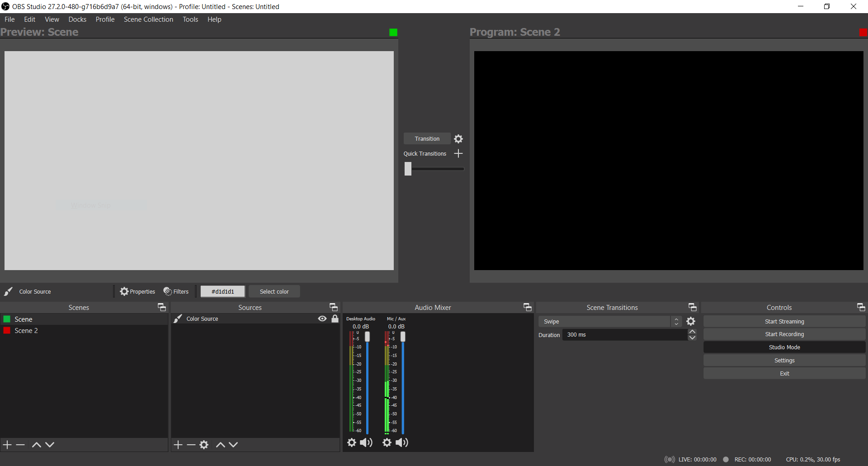Viewport: 868px width, 466px height.
Task: Open the Scene Collection menu
Action: pos(148,19)
